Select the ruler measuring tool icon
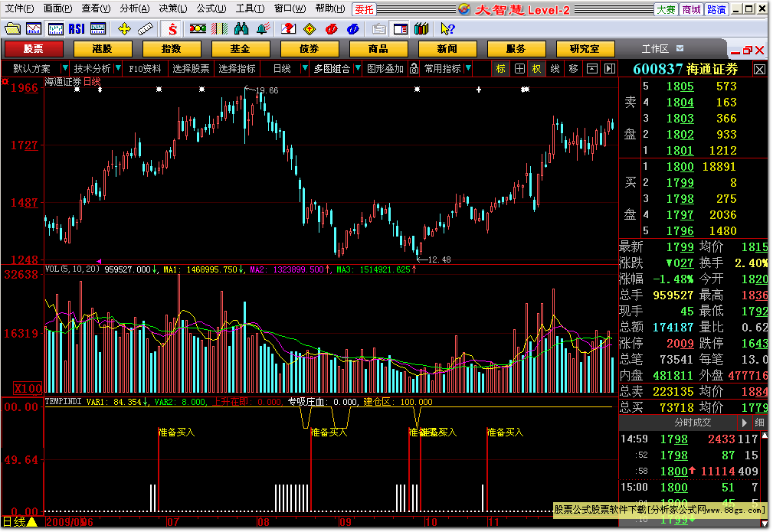The image size is (773, 532). [146, 29]
